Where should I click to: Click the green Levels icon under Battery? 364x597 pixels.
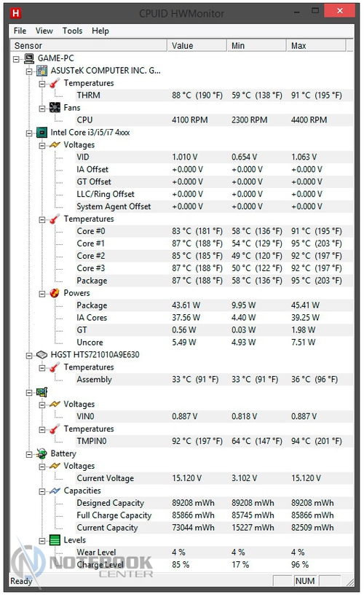[x=55, y=540]
